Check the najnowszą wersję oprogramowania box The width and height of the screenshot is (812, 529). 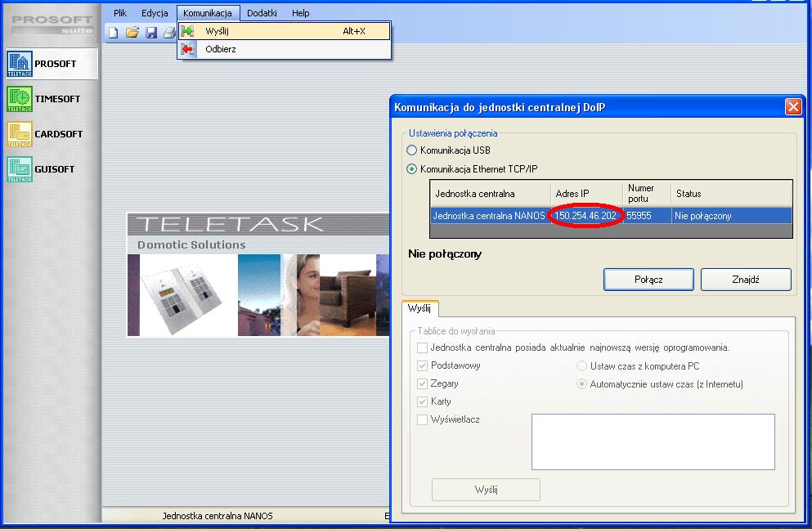(422, 347)
